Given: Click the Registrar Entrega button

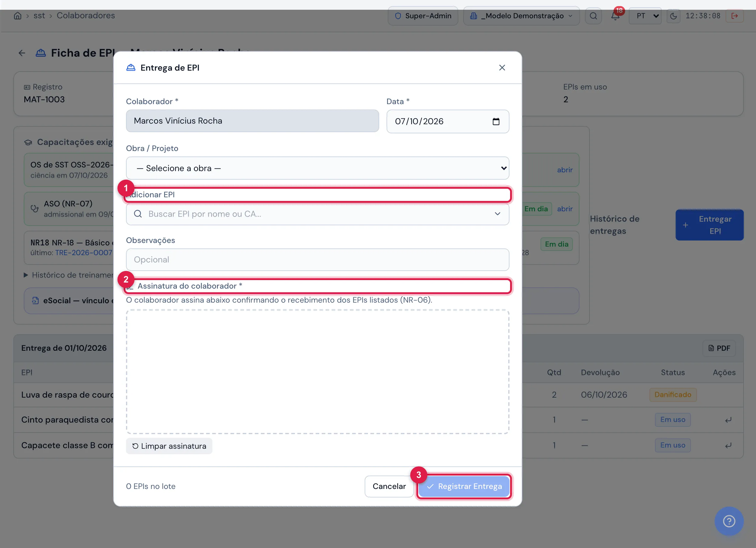Looking at the screenshot, I should (x=464, y=486).
